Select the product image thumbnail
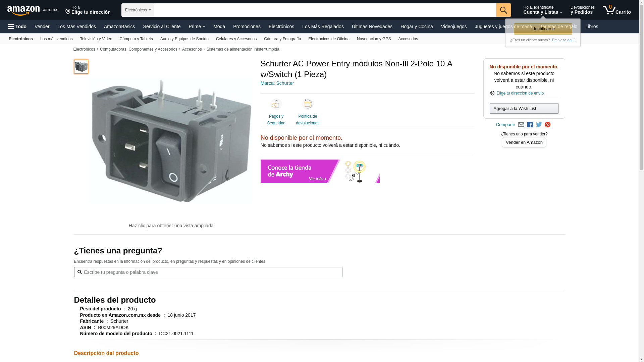This screenshot has width=644, height=362. (81, 67)
